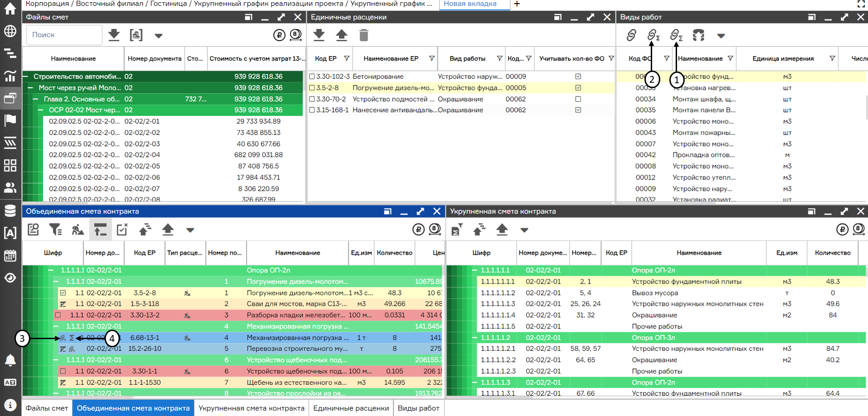Collapse the Мост через ручей Моло... node

pos(31,88)
